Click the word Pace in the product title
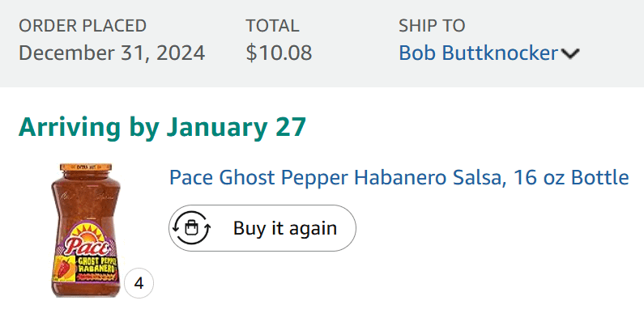Image resolution: width=644 pixels, height=309 pixels. pos(191,178)
